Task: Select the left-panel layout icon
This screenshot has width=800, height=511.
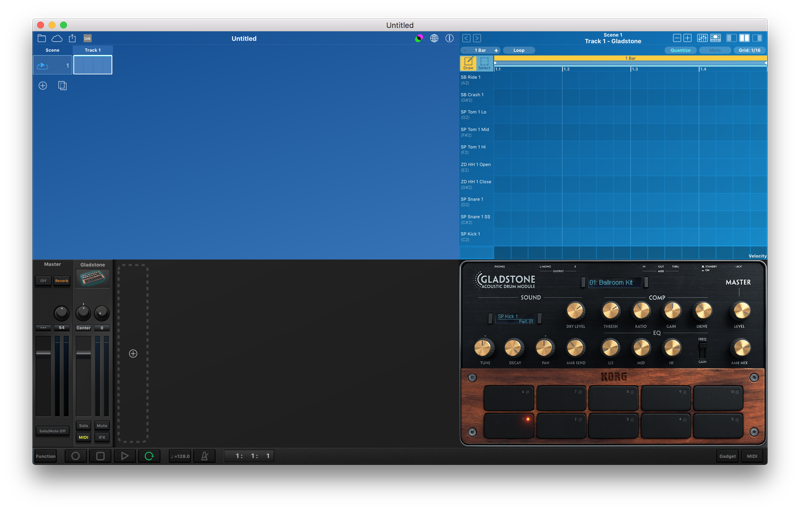Action: [732, 38]
